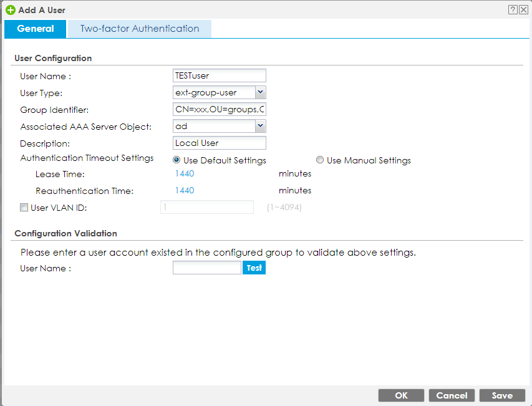
Task: Enable the User VLAN ID checkbox
Action: (x=24, y=208)
